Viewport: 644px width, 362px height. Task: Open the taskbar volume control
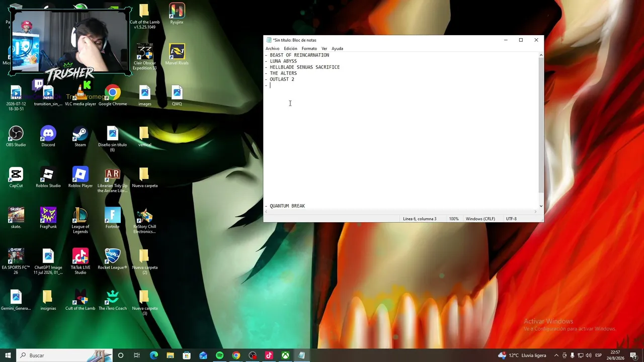(x=588, y=355)
